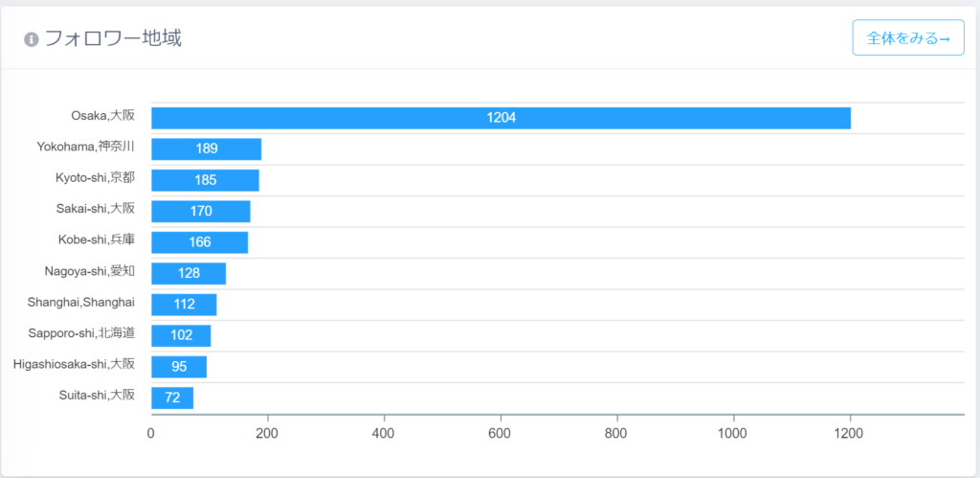Click the info icon beside フォロワー地域
This screenshot has width=980, height=478.
[32, 39]
